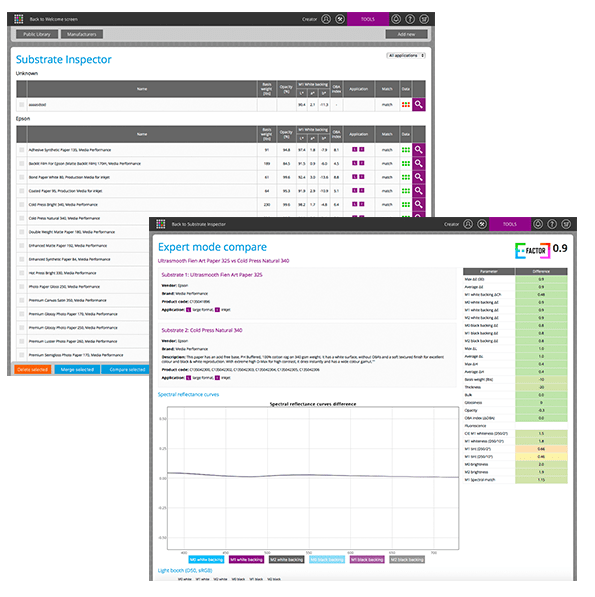This screenshot has width=595, height=597.
Task: Click app grid logo in Expert mode compare window
Action: tap(161, 224)
